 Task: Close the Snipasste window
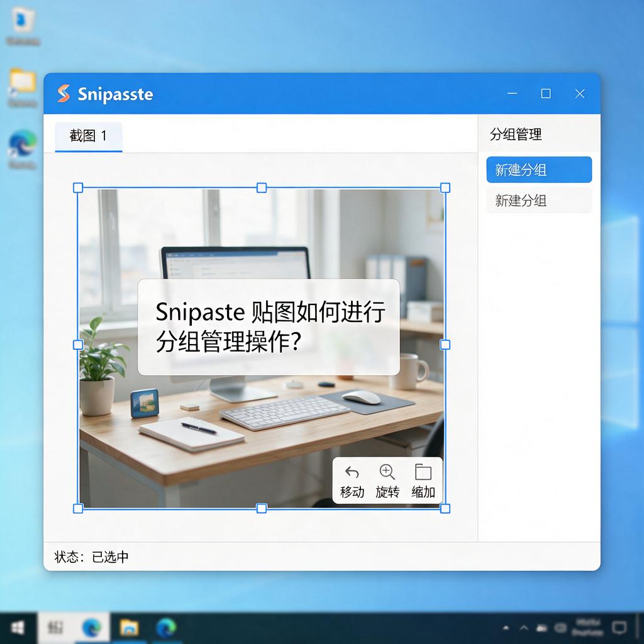tap(580, 94)
